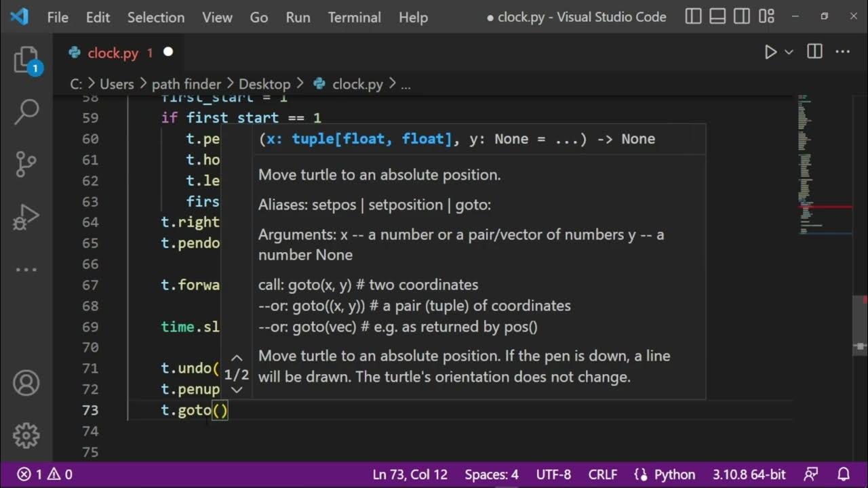The height and width of the screenshot is (488, 868).
Task: Run Python file with play button
Action: click(x=770, y=52)
